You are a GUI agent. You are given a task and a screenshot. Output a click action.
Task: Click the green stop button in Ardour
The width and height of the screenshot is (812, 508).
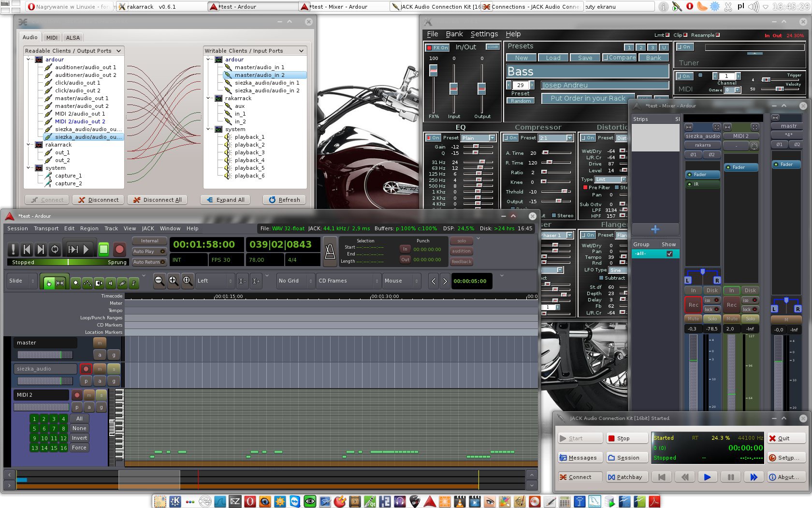(103, 249)
